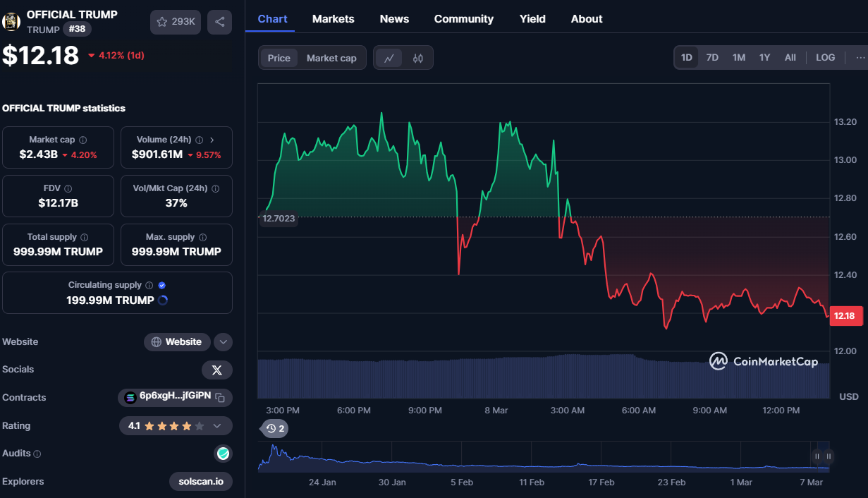The image size is (868, 498).
Task: Open the X social profile icon
Action: (216, 370)
